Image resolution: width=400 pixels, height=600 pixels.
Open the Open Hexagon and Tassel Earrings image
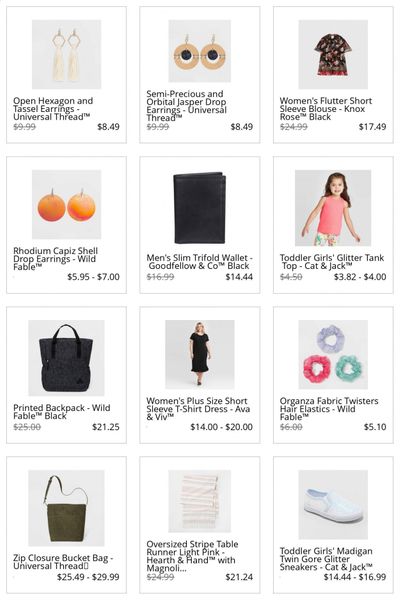[66, 54]
